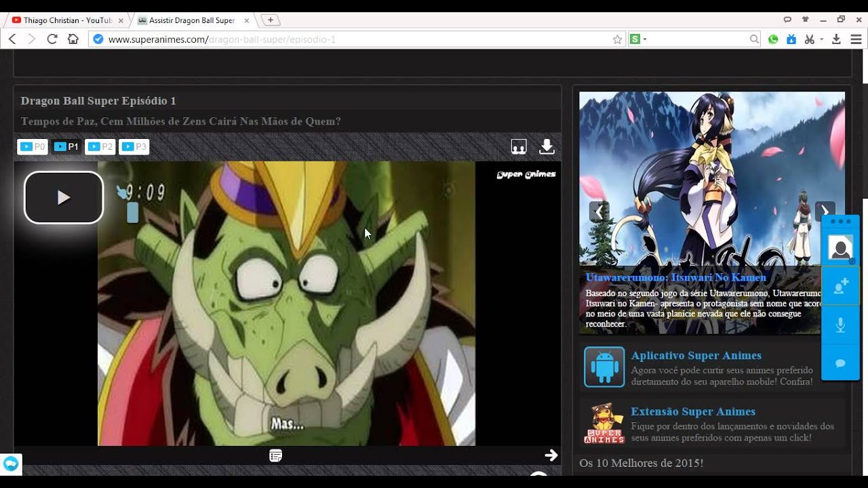Open the search engine selector dropdown

click(x=638, y=39)
